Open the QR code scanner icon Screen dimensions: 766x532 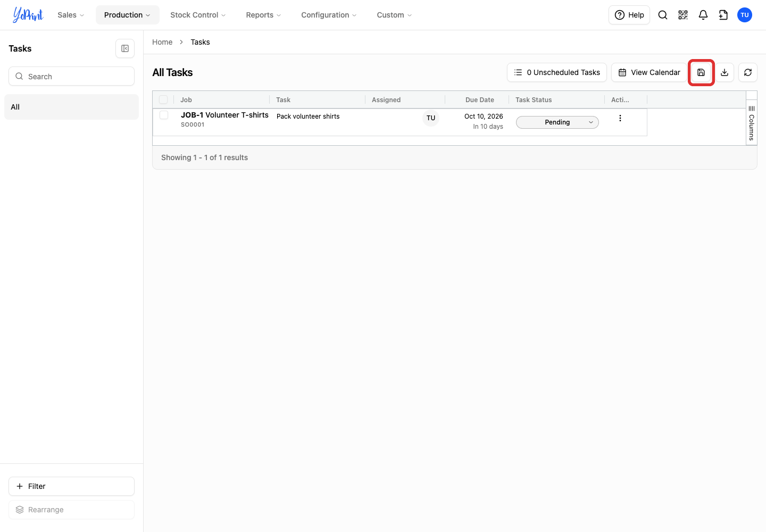(x=683, y=15)
